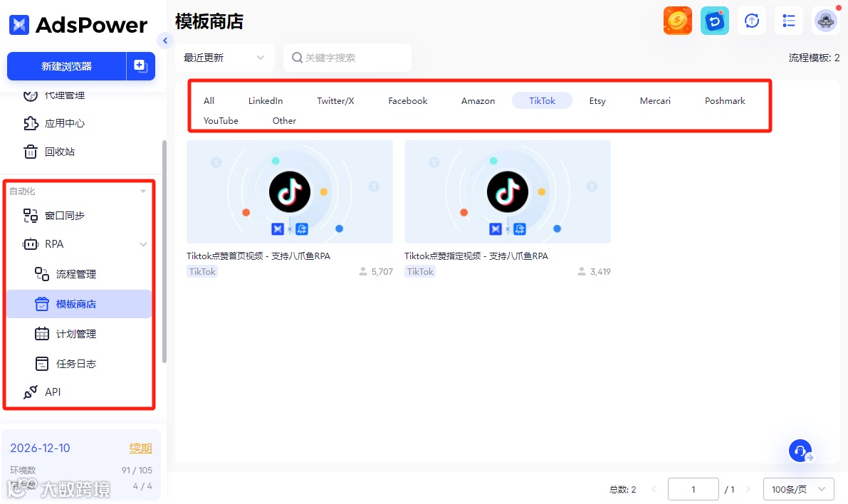848x504 pixels.
Task: Click the Tiktok点赞首页视频 template title
Action: click(258, 256)
